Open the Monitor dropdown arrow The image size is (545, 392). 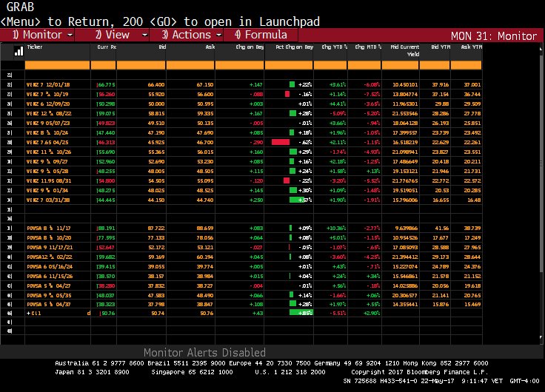[70, 35]
